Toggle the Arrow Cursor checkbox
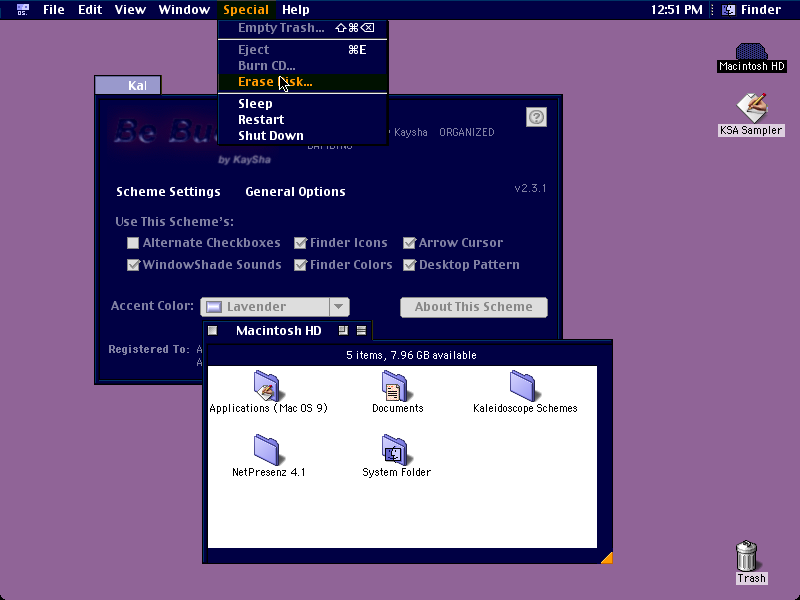800x600 pixels. pos(409,243)
